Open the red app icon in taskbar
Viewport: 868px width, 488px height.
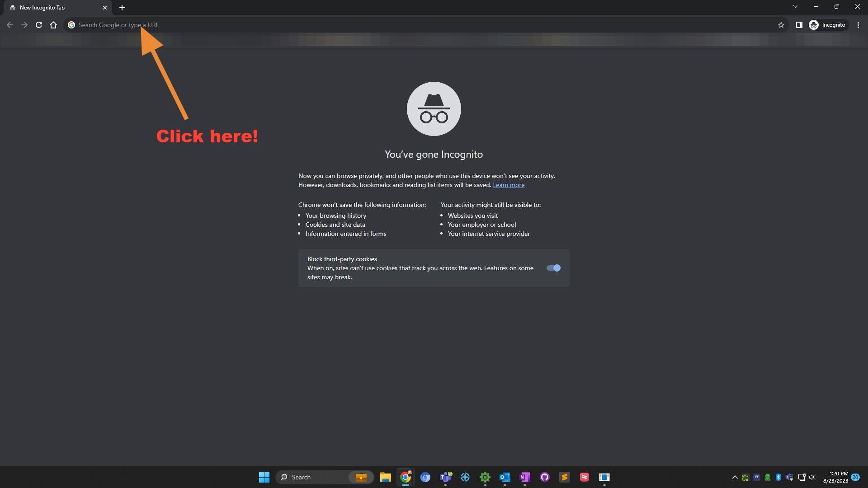585,477
